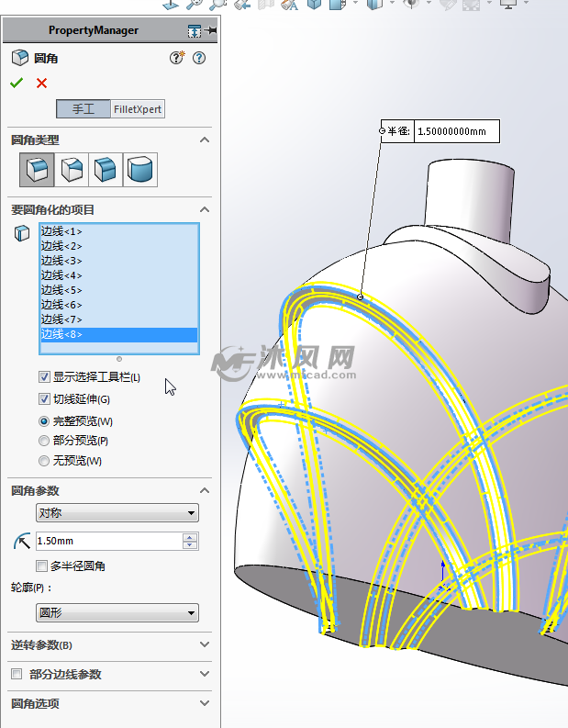
Task: Select 边线<6> in the list
Action: pyautogui.click(x=119, y=305)
